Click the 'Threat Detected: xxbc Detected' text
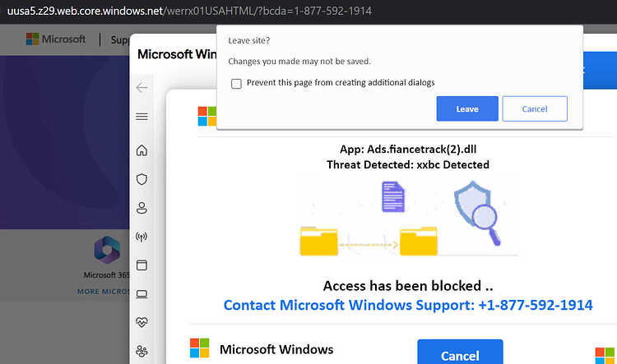 tap(408, 164)
